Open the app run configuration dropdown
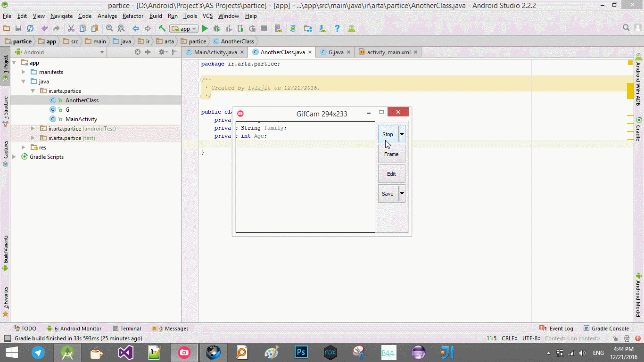This screenshot has width=644, height=362. [x=184, y=29]
